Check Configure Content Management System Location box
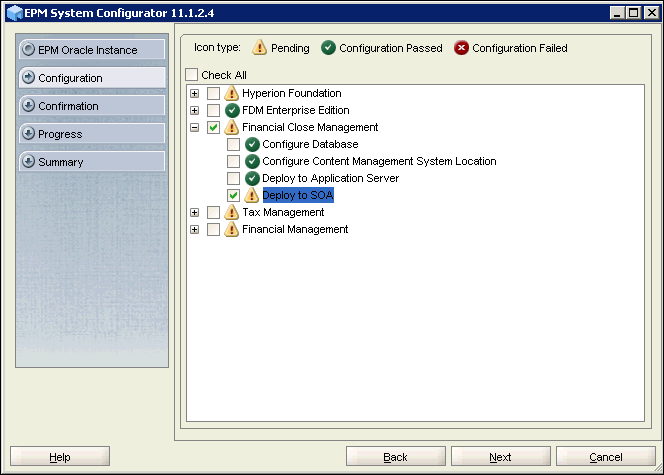Viewport: 664px width, 475px height. [233, 161]
